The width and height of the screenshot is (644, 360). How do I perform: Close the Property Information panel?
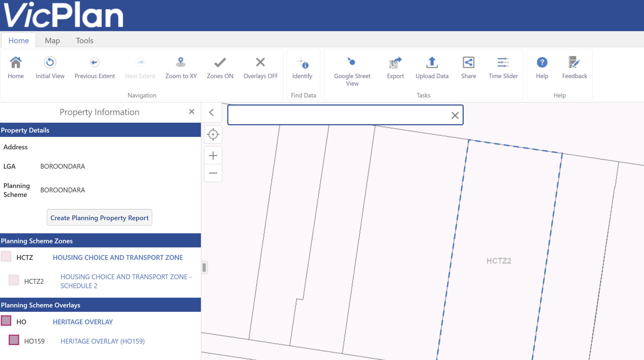pyautogui.click(x=192, y=112)
